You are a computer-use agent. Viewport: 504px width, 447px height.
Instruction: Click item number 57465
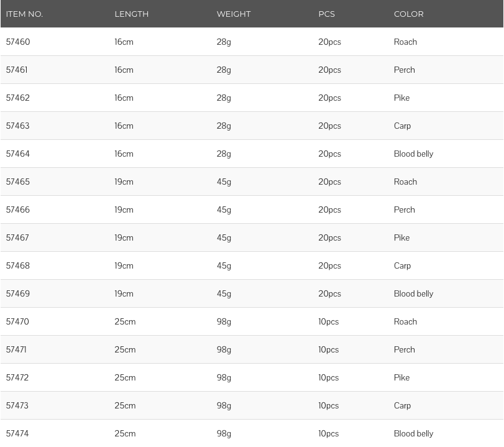[17, 182]
